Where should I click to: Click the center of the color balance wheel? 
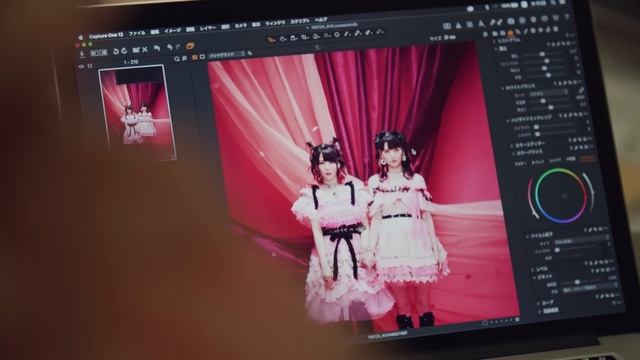point(564,196)
